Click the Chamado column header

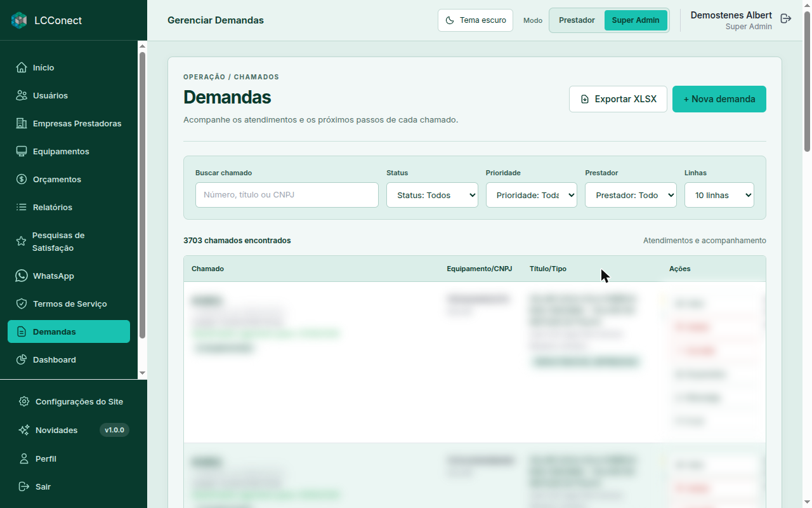[207, 269]
